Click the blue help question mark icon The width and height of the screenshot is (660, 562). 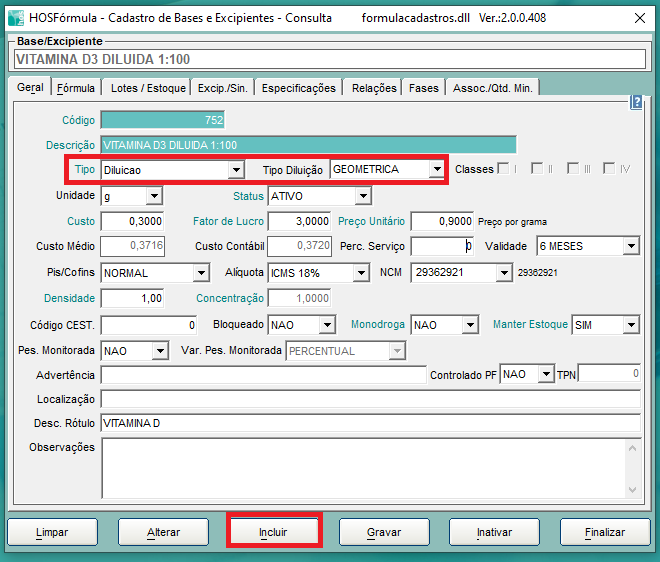[x=636, y=102]
